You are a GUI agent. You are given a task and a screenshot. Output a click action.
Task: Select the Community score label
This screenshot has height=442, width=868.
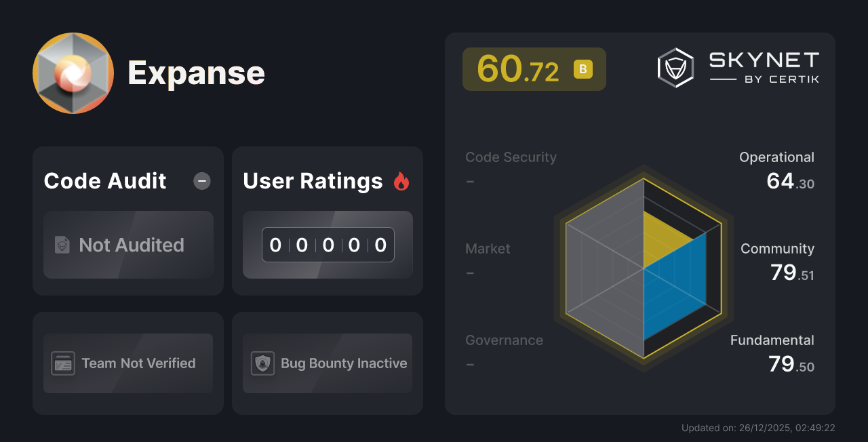[x=777, y=248]
